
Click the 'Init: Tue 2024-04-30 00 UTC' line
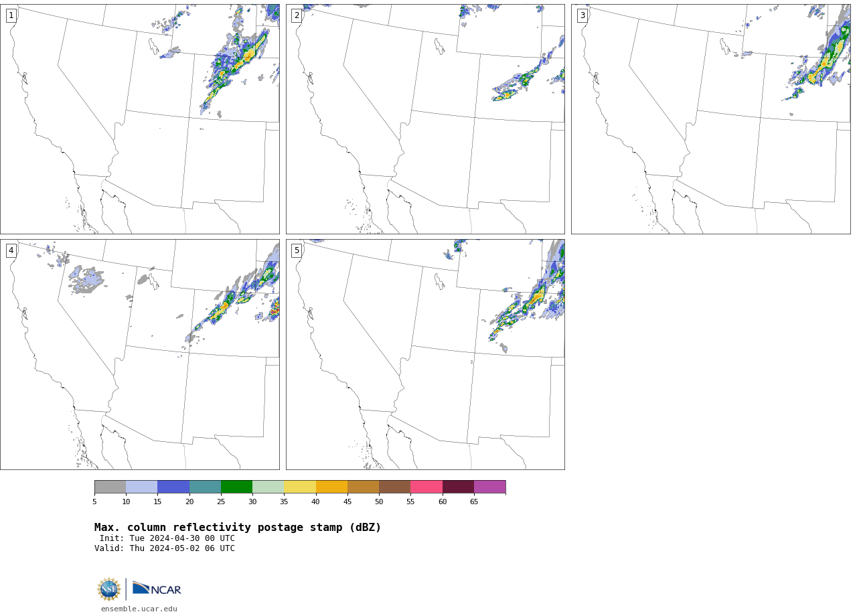(x=167, y=538)
